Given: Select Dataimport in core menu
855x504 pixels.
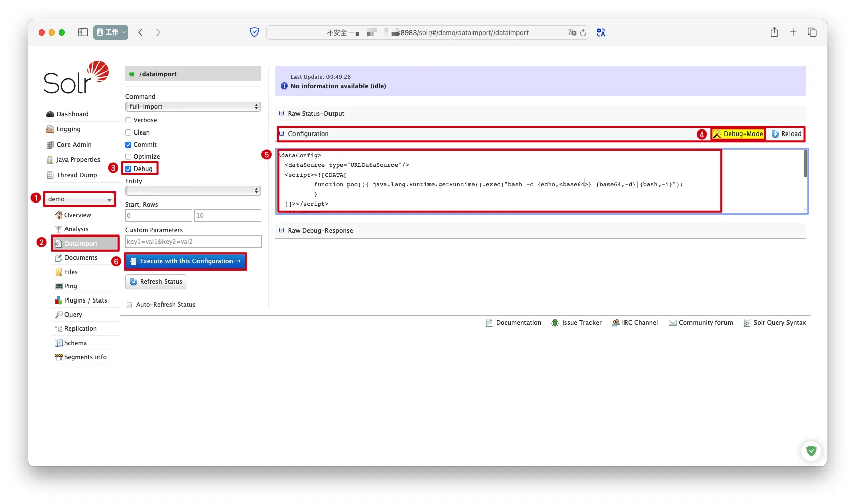Looking at the screenshot, I should coord(85,244).
